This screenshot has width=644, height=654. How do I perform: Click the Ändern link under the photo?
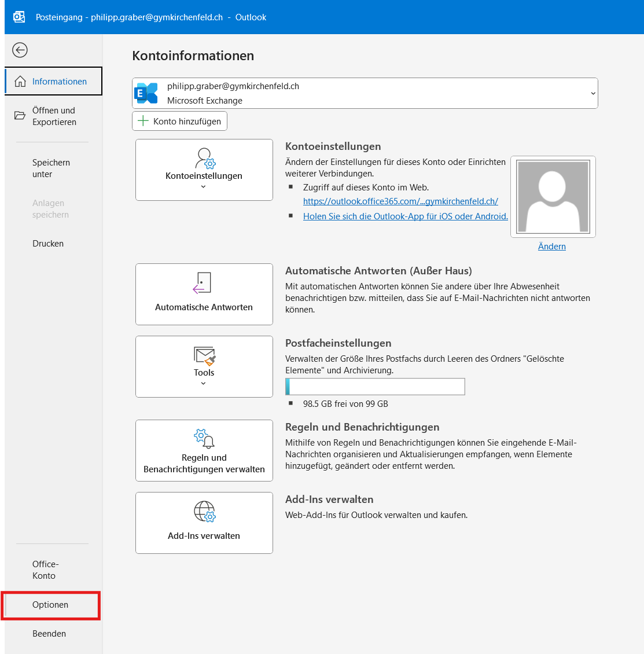pos(552,246)
